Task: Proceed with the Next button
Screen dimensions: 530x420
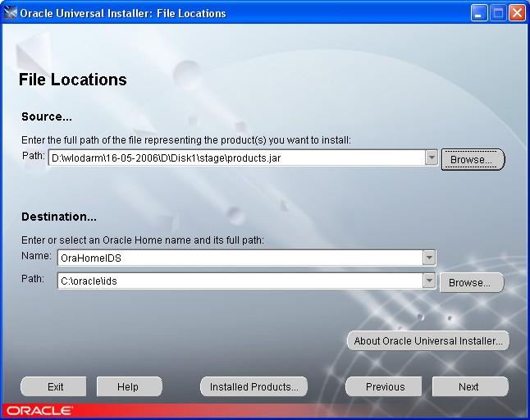Action: [x=470, y=386]
